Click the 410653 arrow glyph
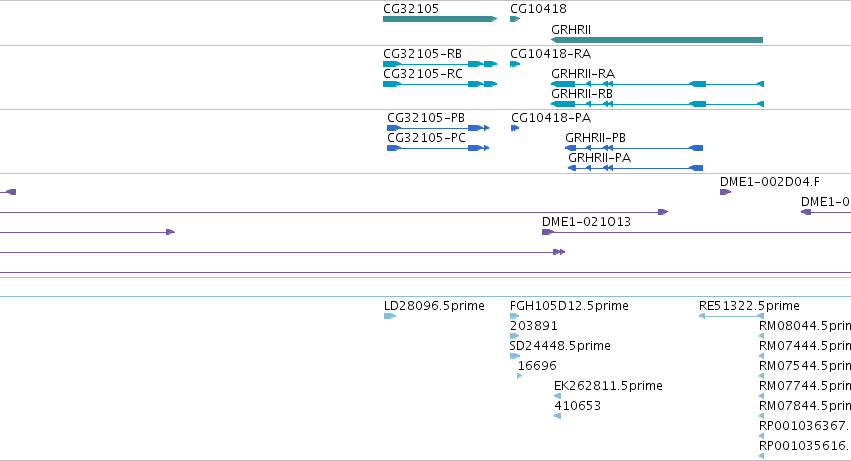Viewport: 851px width, 461px height. click(x=557, y=416)
